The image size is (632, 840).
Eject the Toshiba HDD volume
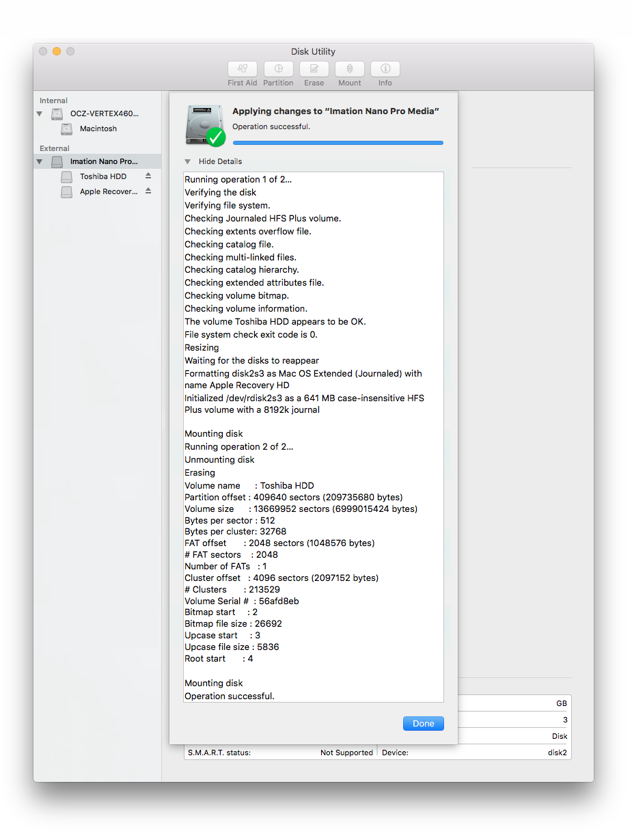148,176
